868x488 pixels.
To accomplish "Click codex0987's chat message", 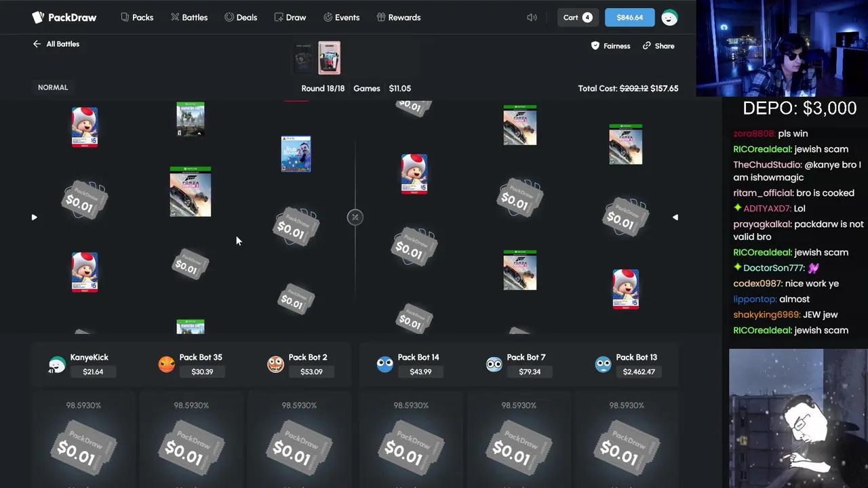I will pos(786,283).
